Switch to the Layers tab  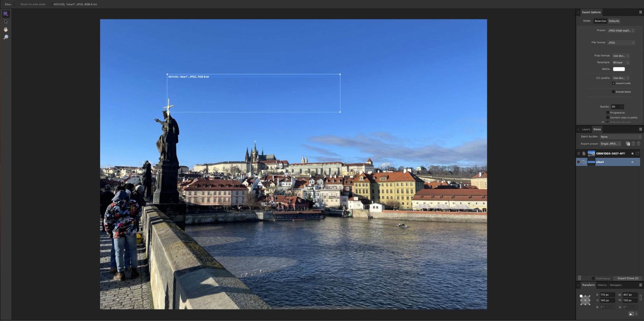point(586,130)
